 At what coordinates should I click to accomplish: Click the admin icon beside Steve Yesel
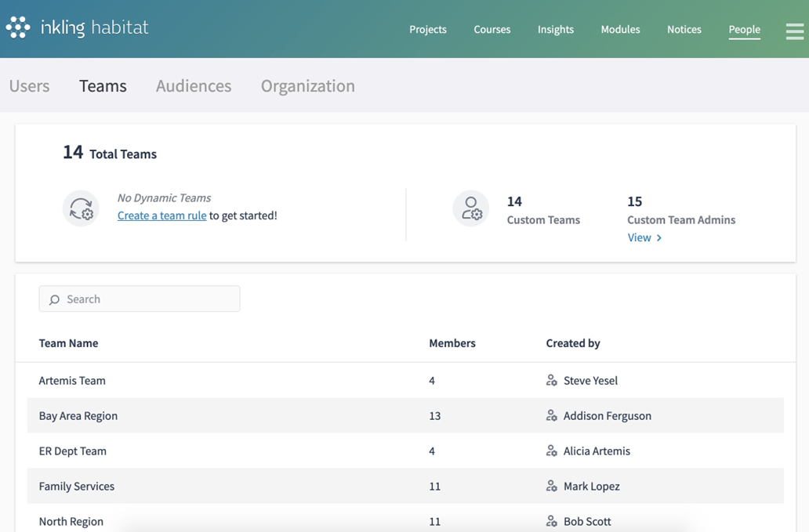(552, 381)
